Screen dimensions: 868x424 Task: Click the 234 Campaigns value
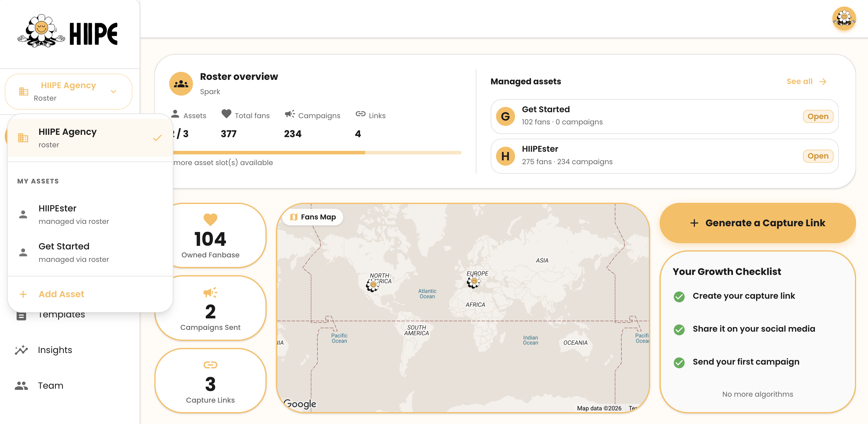292,134
